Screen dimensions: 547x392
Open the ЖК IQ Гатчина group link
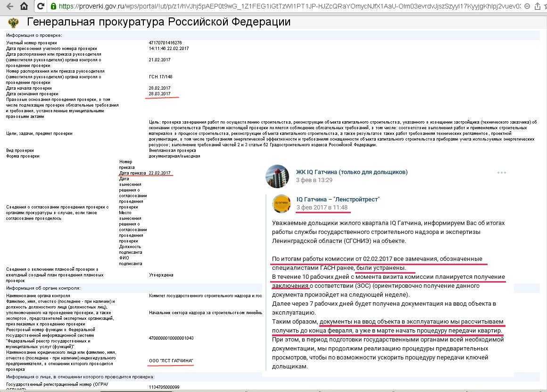click(352, 172)
